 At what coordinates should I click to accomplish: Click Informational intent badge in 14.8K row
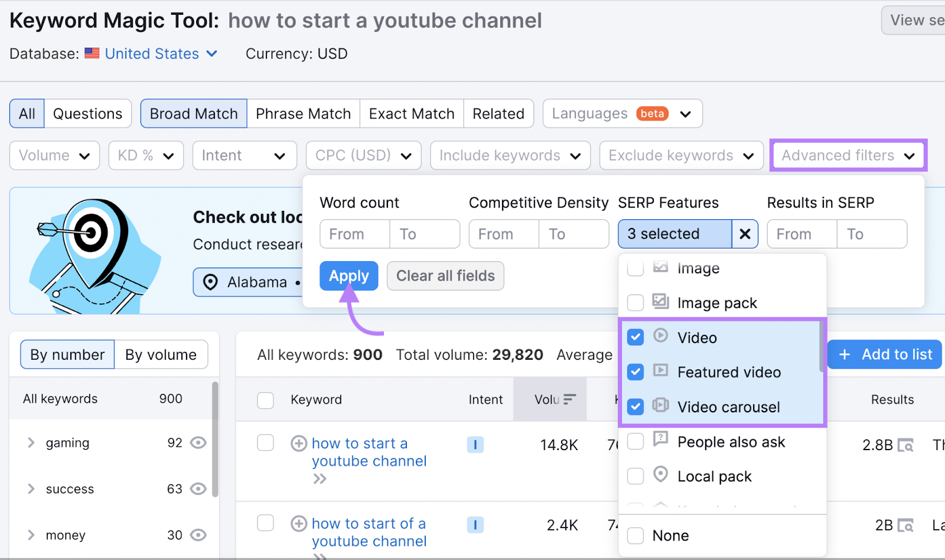475,444
